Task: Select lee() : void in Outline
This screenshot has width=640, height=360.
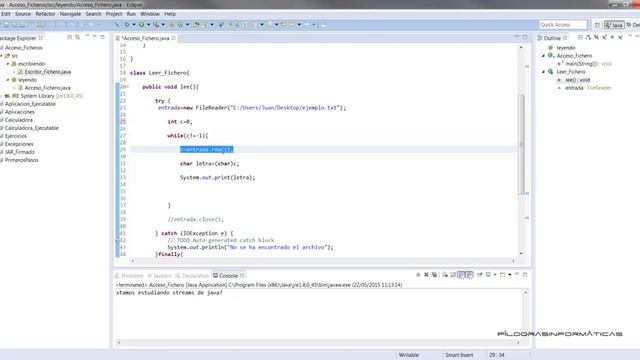Action: tap(577, 80)
